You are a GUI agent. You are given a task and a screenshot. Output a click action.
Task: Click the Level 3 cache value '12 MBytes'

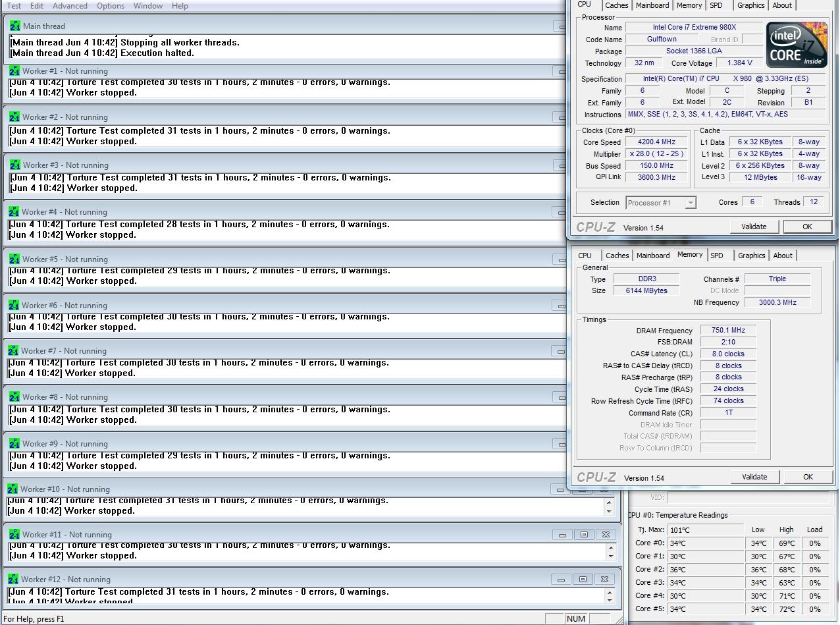[x=760, y=177]
